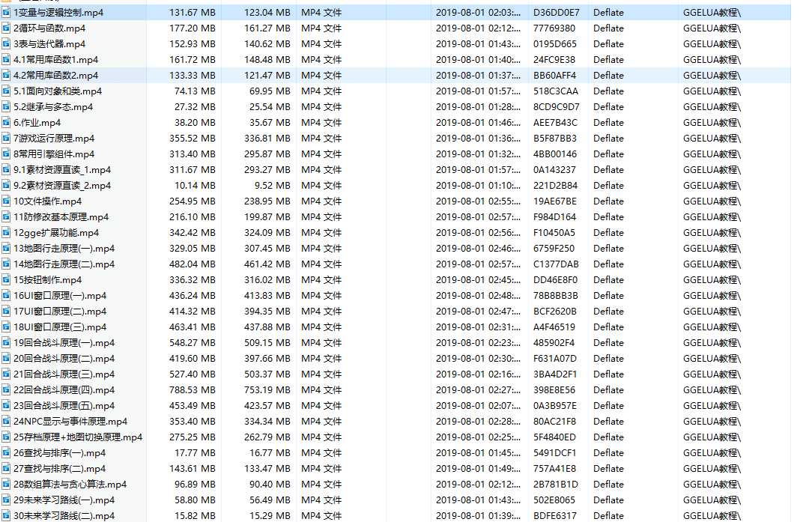Click the file icon for 10文件操作.mp4
The image size is (812, 522).
6,201
